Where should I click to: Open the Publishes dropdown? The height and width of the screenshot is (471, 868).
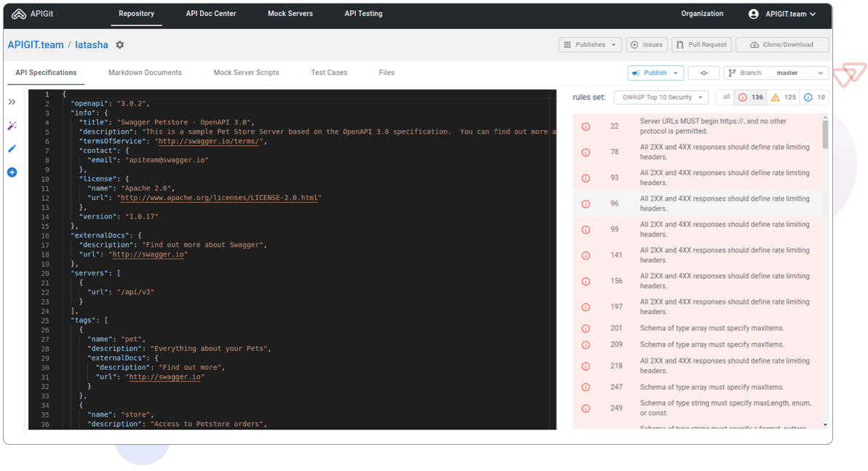coord(590,45)
